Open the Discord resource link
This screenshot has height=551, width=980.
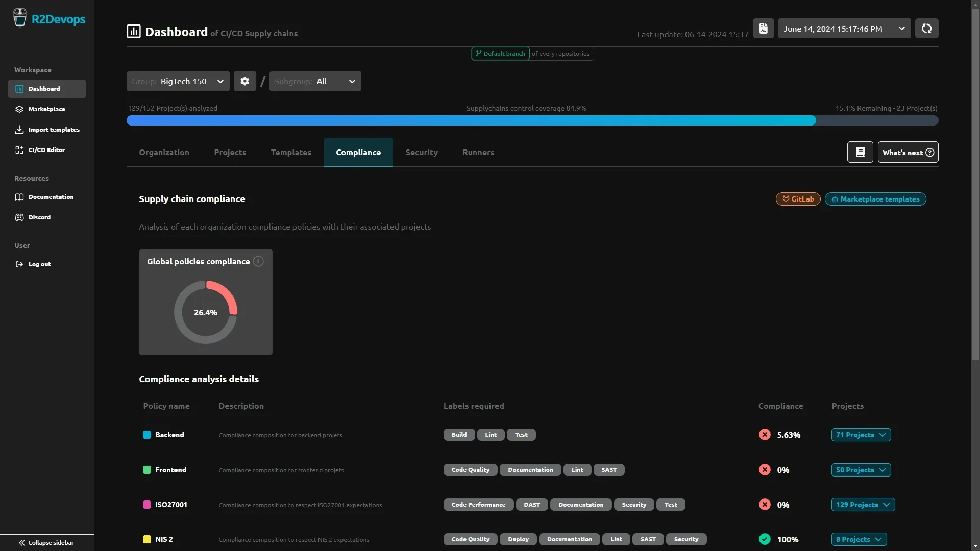coord(39,217)
